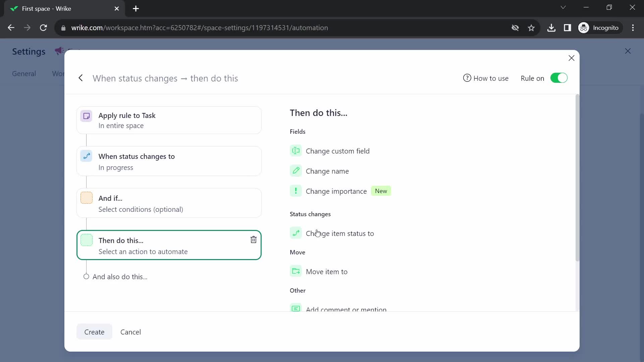
Task: Open Chrome's three-dot menu
Action: 633,28
